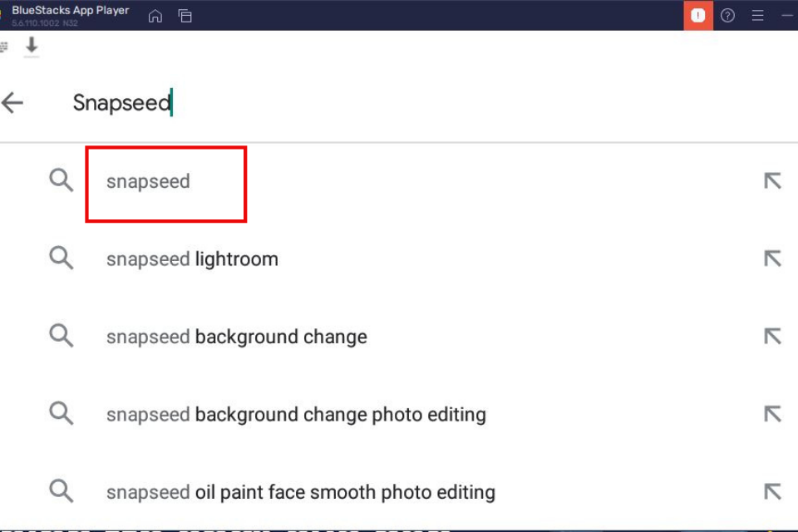Click the BlueStacks App Player title
The height and width of the screenshot is (532, 798).
coord(71,10)
